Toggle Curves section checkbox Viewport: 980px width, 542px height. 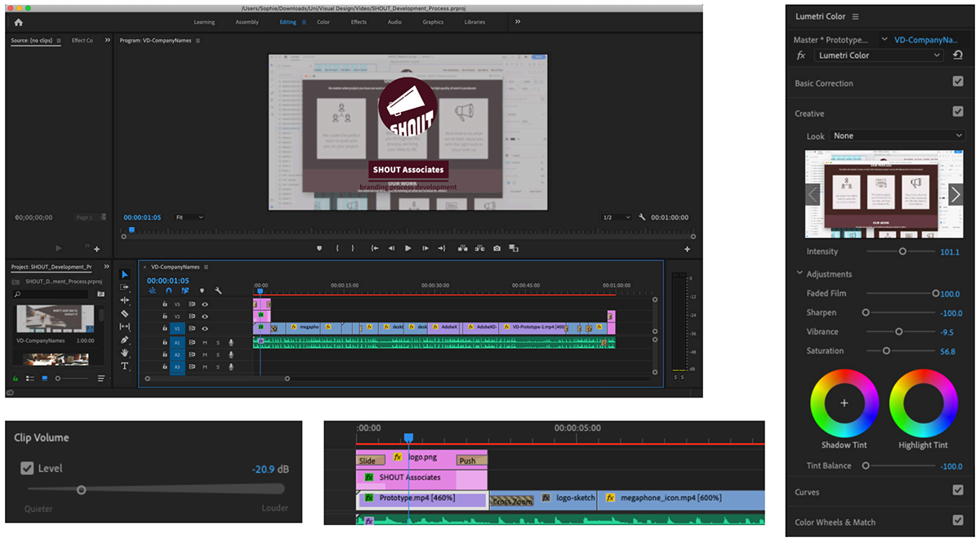coord(958,491)
